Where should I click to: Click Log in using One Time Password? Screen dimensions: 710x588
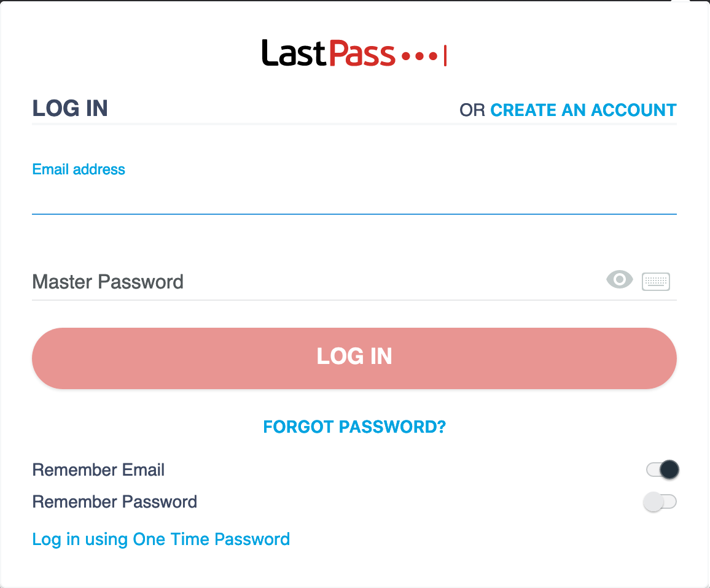tap(161, 539)
